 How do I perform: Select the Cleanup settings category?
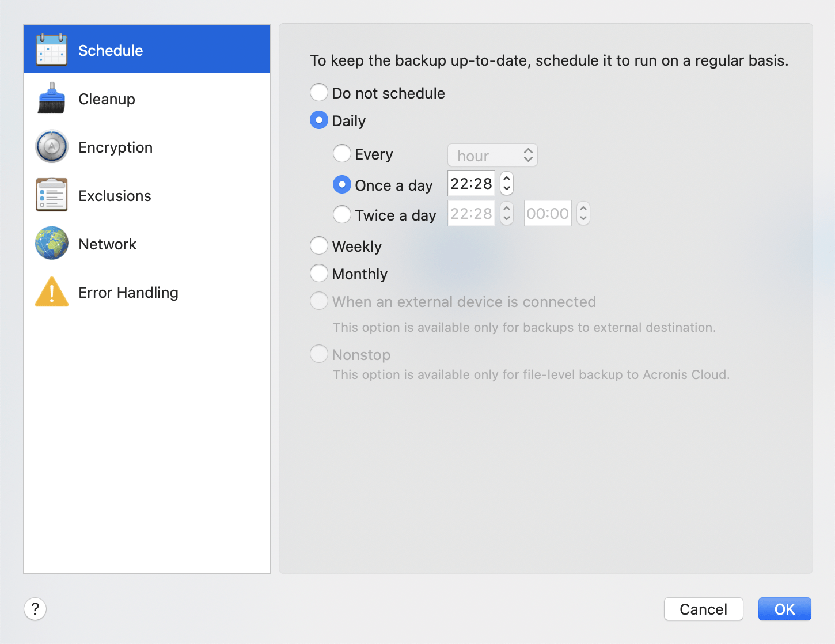tap(107, 99)
